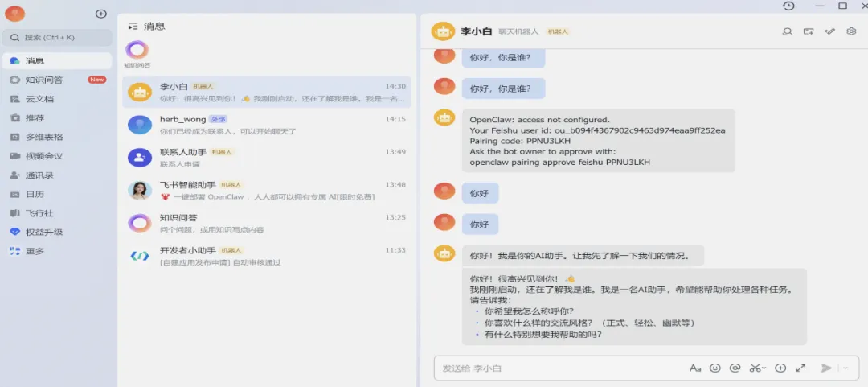Click 李小白 name in chat header

477,31
